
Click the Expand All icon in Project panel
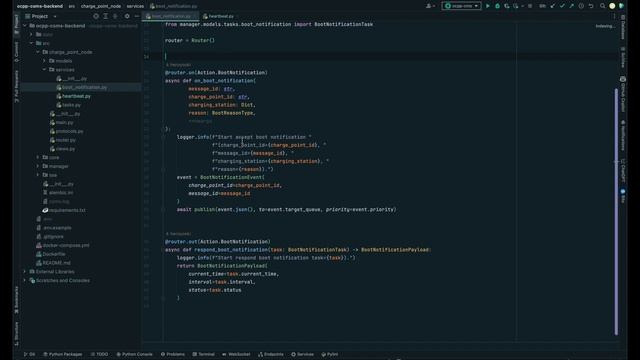(x=105, y=16)
